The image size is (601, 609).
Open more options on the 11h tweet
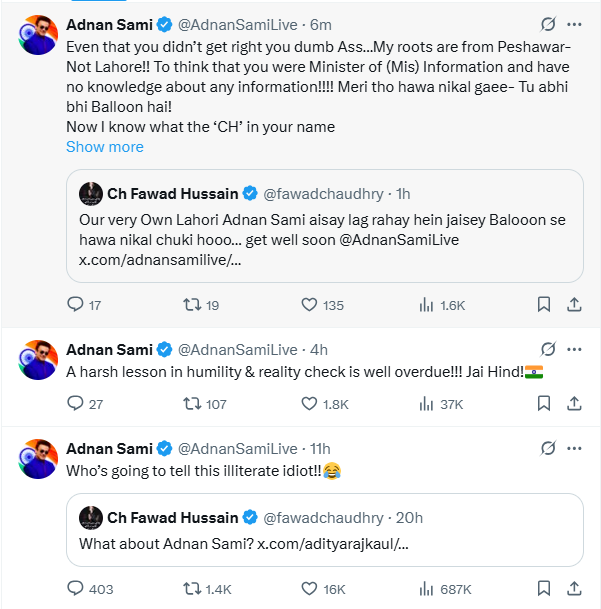coord(574,449)
